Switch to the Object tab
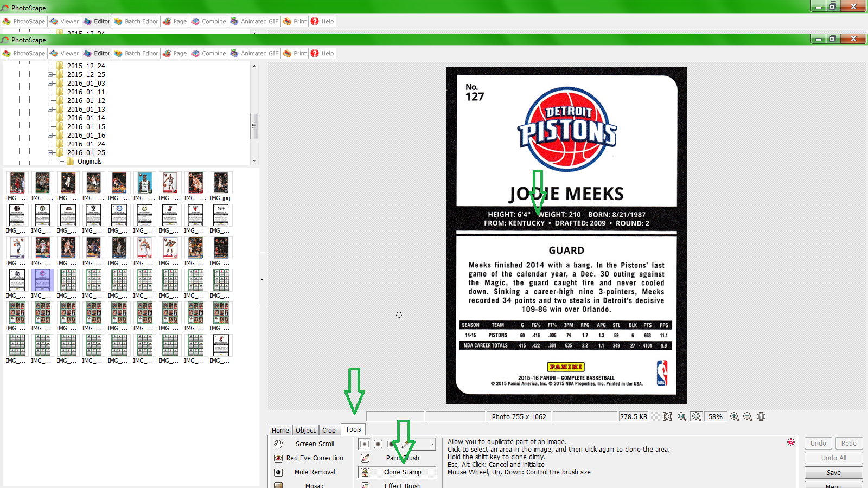The height and width of the screenshot is (488, 868). pyautogui.click(x=306, y=430)
